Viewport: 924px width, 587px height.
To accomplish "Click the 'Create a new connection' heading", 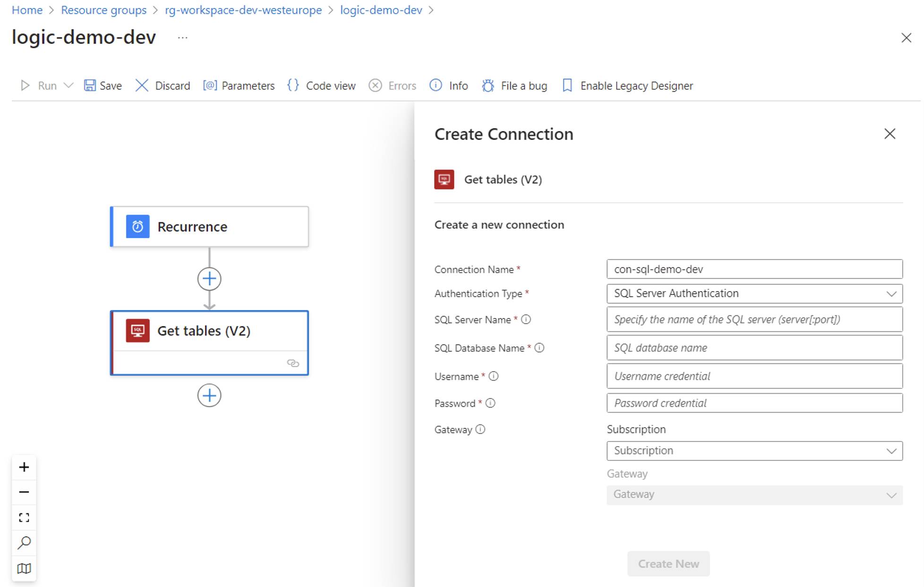I will tap(499, 224).
